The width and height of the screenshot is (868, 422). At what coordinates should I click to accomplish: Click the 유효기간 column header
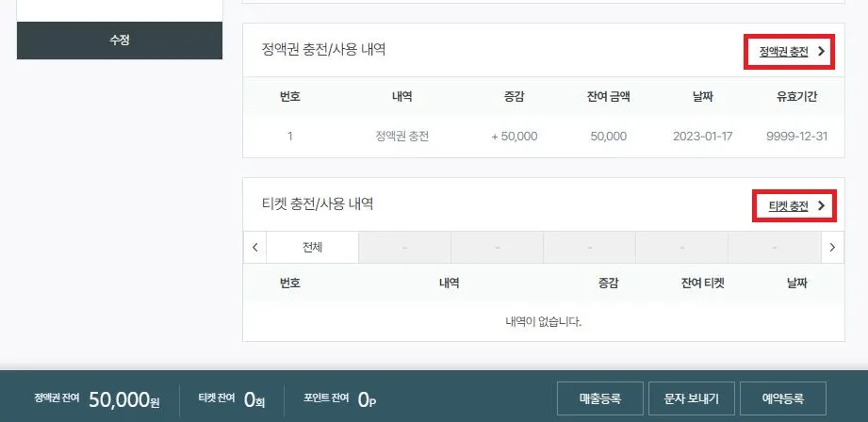tap(796, 96)
